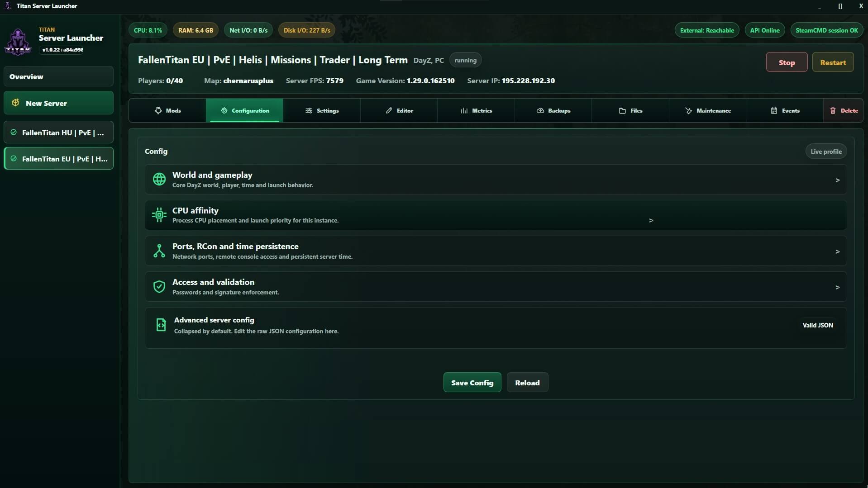This screenshot has width=868, height=488.
Task: Switch to the Settings tab
Action: 322,110
